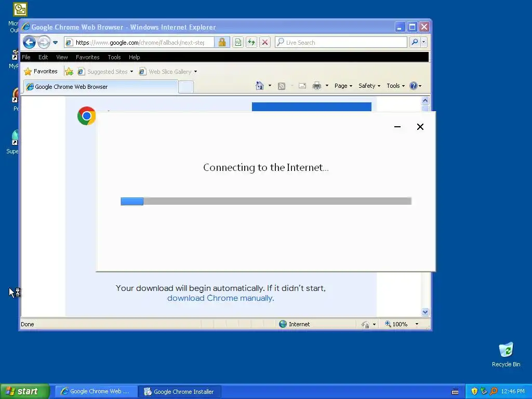Open the View menu
532x399 pixels.
[62, 57]
